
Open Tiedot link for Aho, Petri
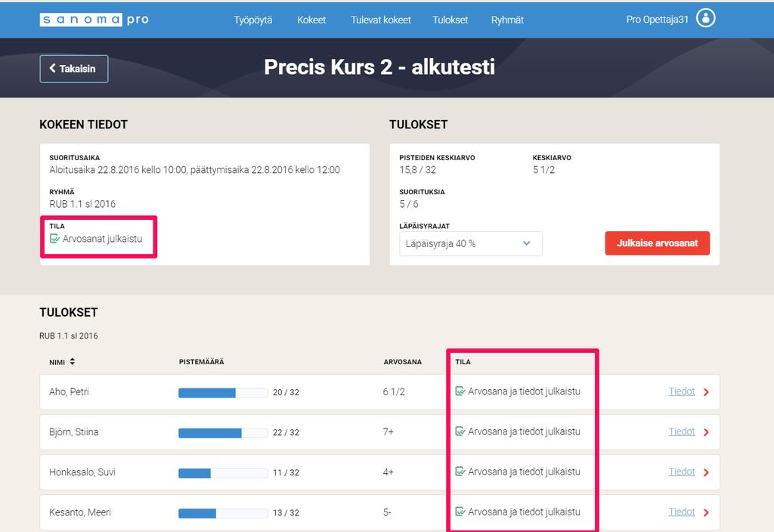click(x=681, y=391)
